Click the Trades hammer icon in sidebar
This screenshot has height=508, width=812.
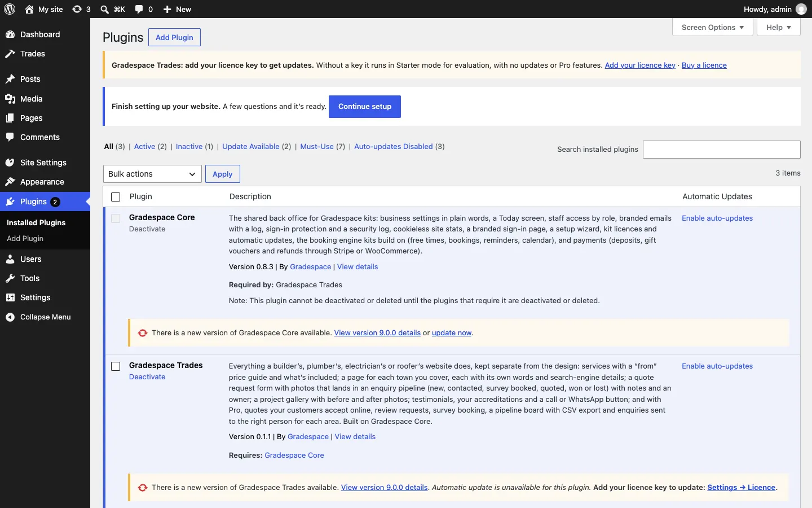(x=10, y=54)
